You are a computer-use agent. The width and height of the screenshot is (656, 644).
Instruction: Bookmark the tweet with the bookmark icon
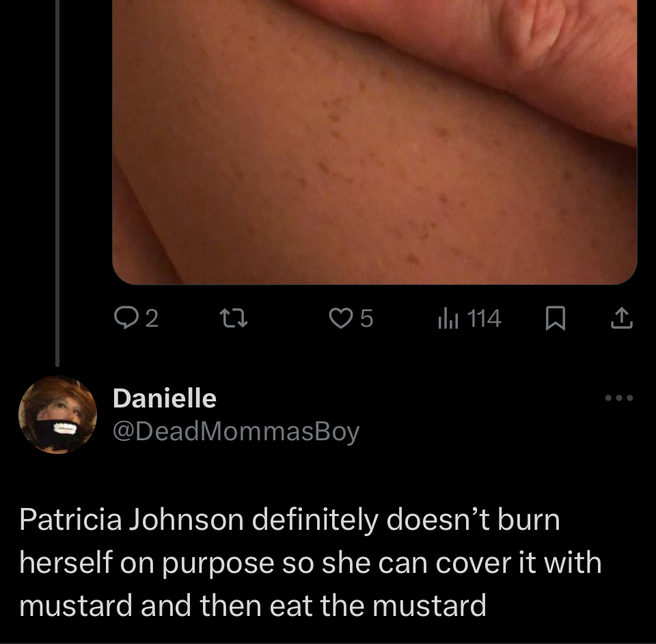point(556,319)
